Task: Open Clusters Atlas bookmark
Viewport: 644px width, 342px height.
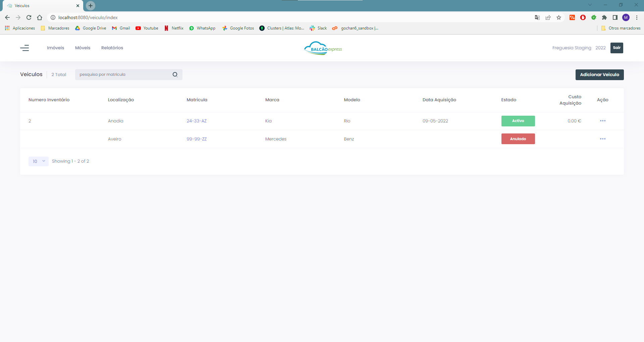Action: coord(282,28)
